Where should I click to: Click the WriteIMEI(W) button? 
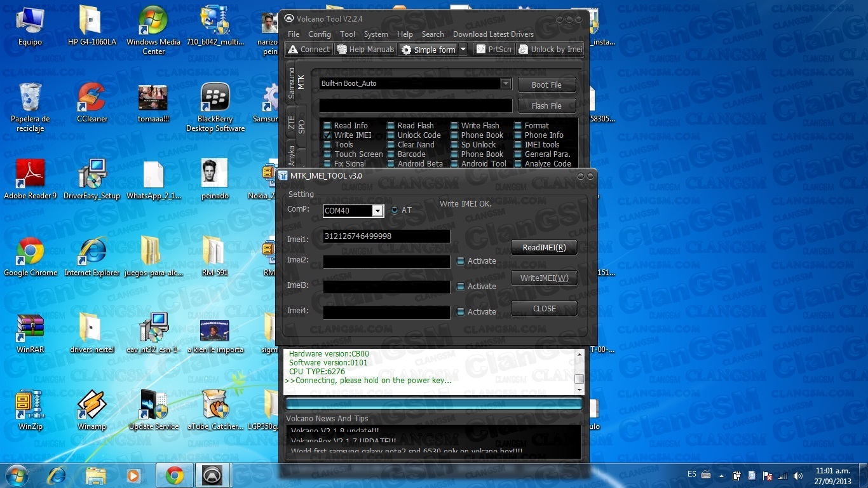coord(544,278)
